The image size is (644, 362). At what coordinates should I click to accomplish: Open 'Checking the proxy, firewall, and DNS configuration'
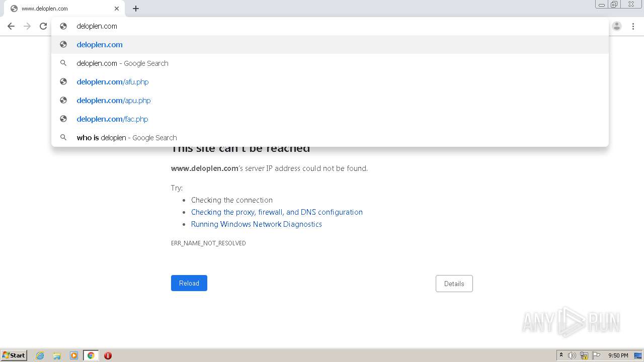click(x=277, y=212)
